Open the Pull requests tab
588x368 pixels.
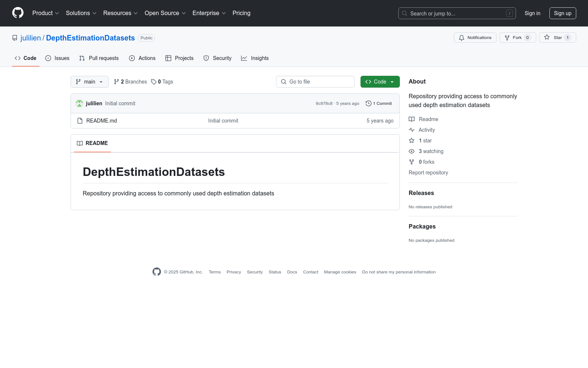tap(99, 58)
